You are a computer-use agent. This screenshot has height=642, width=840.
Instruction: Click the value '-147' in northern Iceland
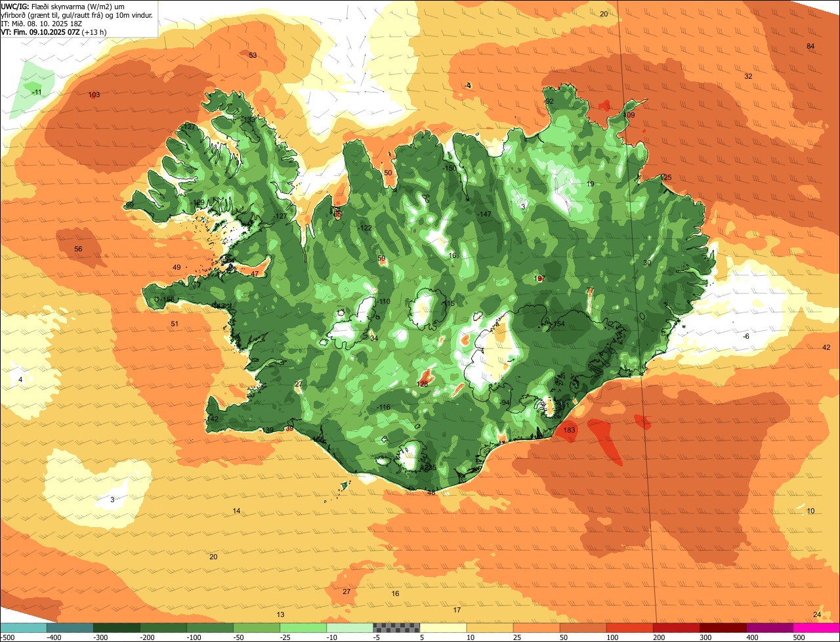[484, 214]
